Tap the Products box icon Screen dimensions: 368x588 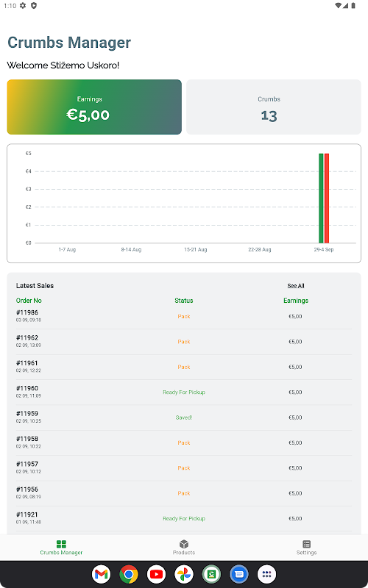click(184, 544)
